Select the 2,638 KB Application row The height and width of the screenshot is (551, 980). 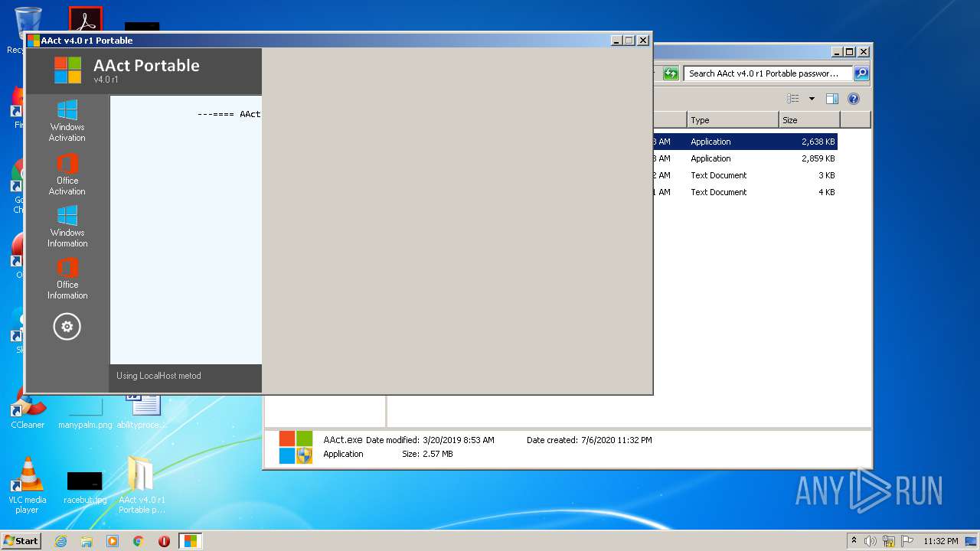pos(745,142)
